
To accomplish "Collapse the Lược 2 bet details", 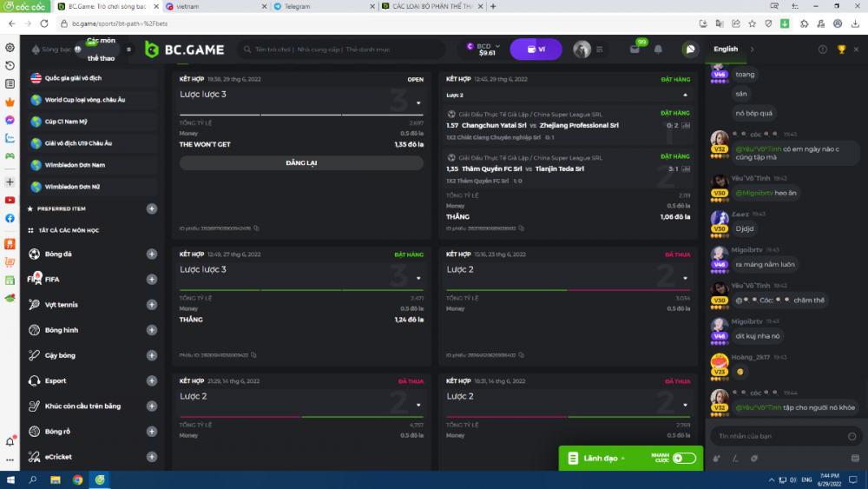I will (x=685, y=95).
